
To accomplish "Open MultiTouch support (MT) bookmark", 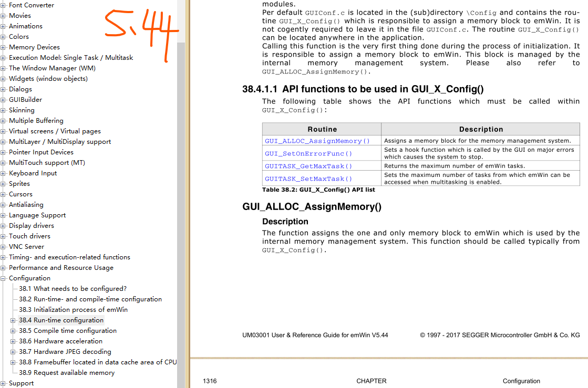I will (47, 163).
